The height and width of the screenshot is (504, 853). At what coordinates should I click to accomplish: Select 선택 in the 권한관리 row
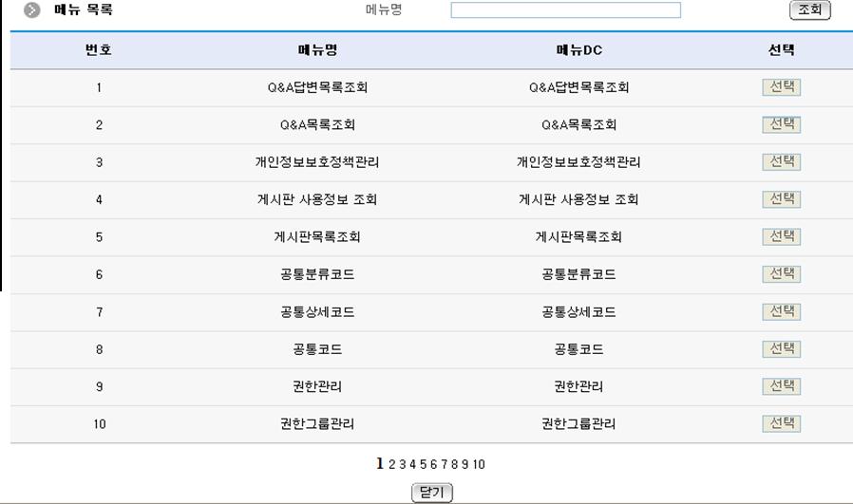[x=781, y=386]
